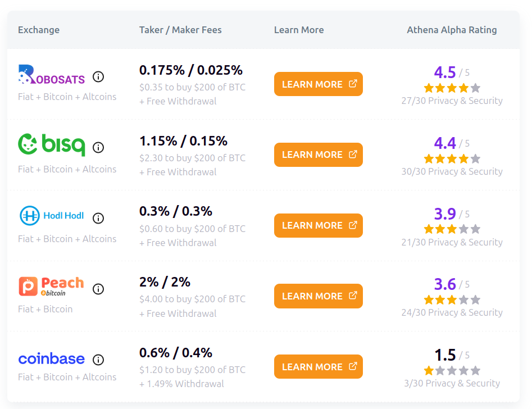Click '21/30 Privacy & Security' text
Viewport: 532px width, 409px height.
(452, 242)
